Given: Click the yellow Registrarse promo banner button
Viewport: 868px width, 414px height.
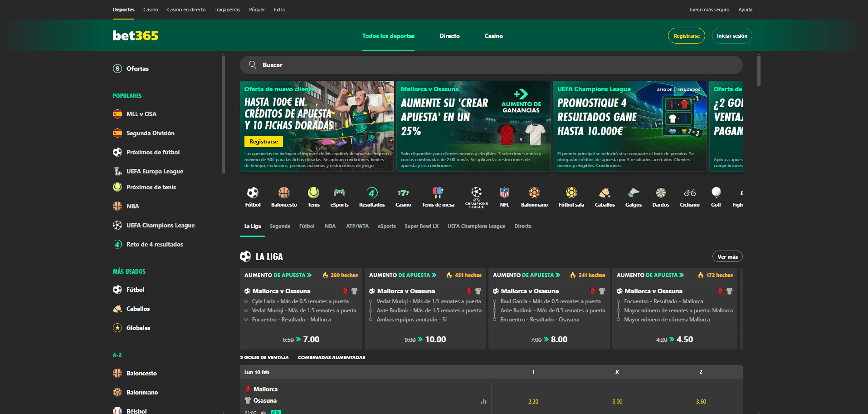Looking at the screenshot, I should 263,142.
